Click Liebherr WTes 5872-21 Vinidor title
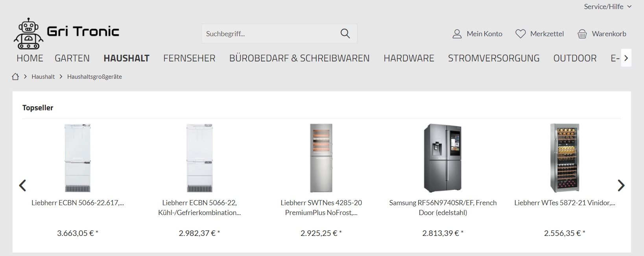Screen dimensions: 644x256 click(x=565, y=203)
